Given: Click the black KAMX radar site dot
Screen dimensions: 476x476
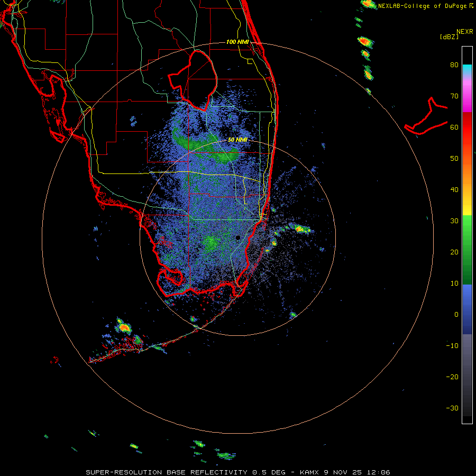Looking at the screenshot, I should point(238,237).
